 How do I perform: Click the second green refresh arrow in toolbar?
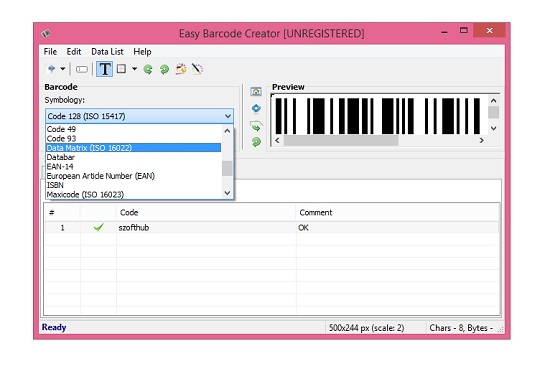[164, 69]
